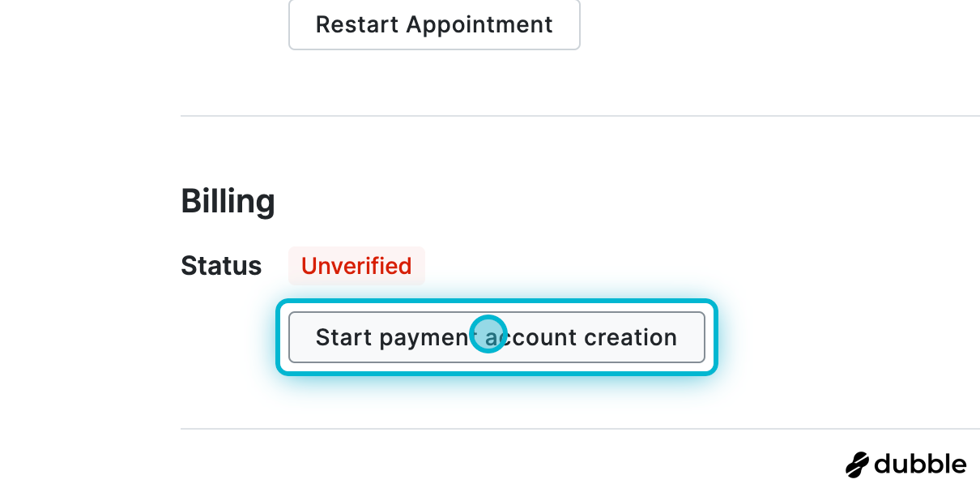Click the dubble logo icon
Screen dimensions: 980x488
[857, 464]
